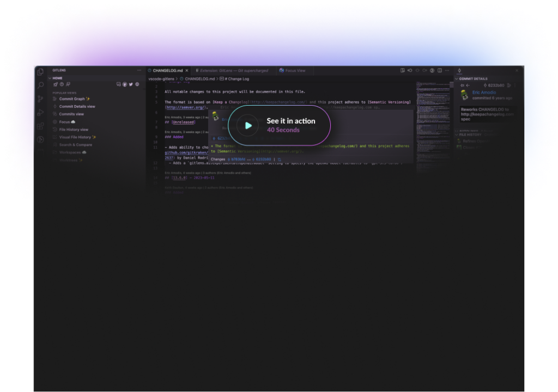The width and height of the screenshot is (558, 392).
Task: Collapse the HOME section in GitLens sidebar
Action: point(50,78)
